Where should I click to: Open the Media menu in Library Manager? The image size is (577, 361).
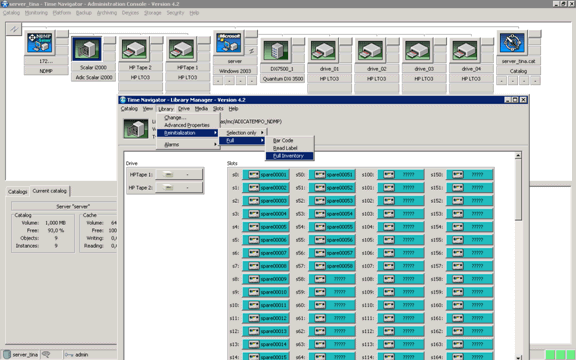[x=201, y=109]
